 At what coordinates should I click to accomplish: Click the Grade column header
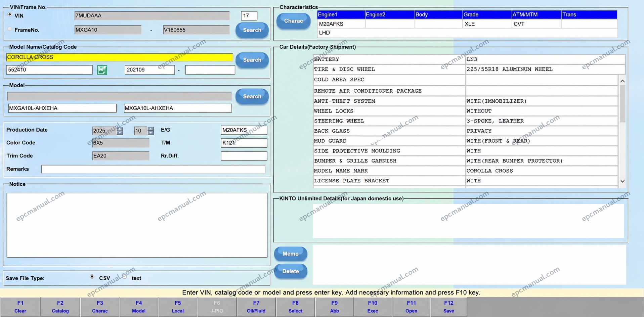coord(487,14)
